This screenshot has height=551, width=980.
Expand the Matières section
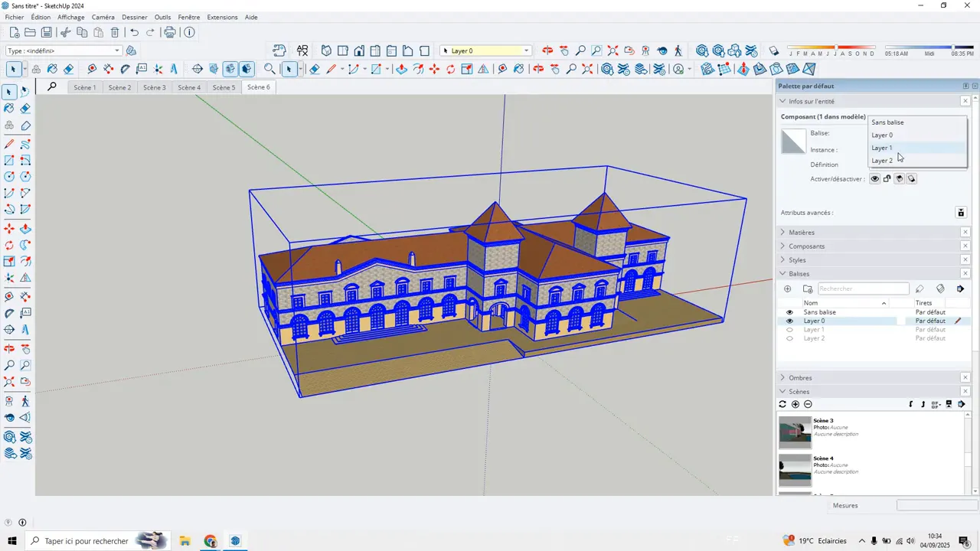click(782, 232)
